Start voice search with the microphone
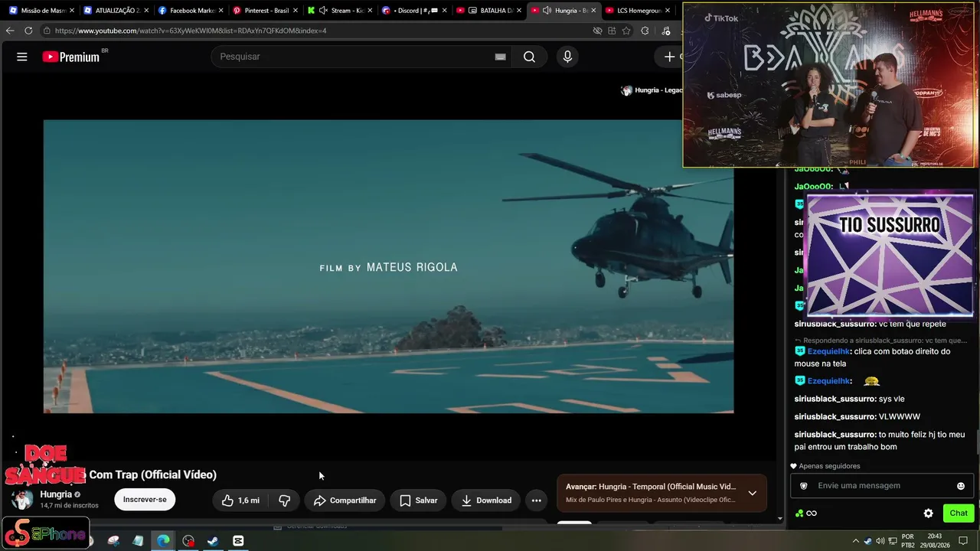Screen dimensions: 980x551 click(567, 57)
